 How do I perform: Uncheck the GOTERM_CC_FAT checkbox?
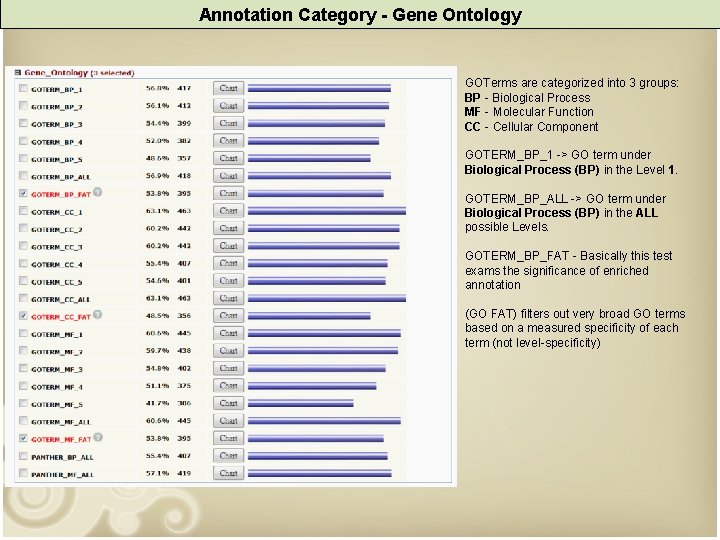(x=23, y=316)
